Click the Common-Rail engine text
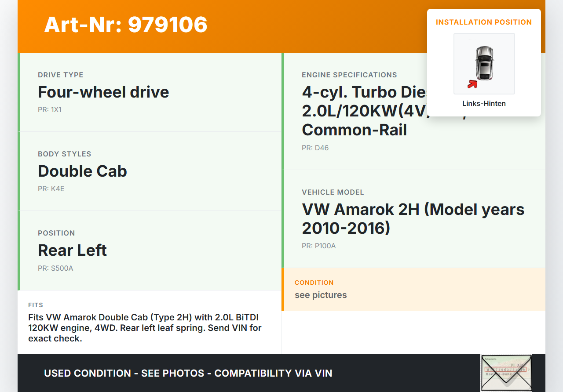The image size is (563, 392). 354,130
